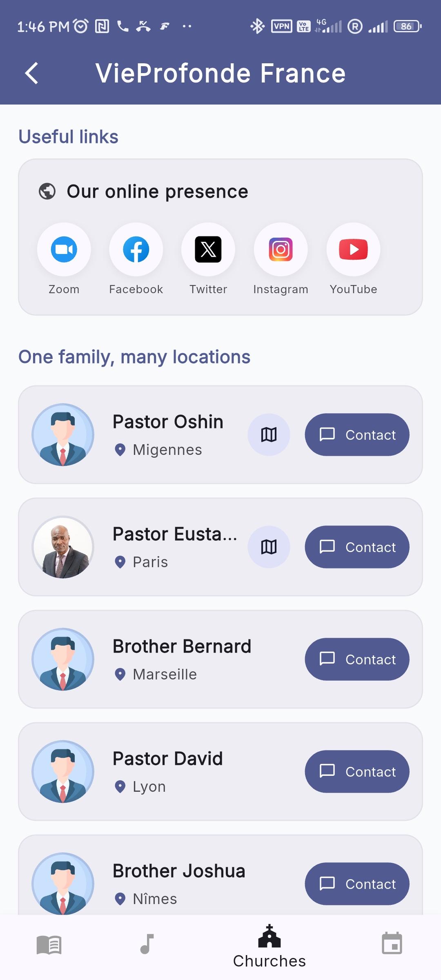
Task: Open the calendar events tab
Action: point(392,943)
